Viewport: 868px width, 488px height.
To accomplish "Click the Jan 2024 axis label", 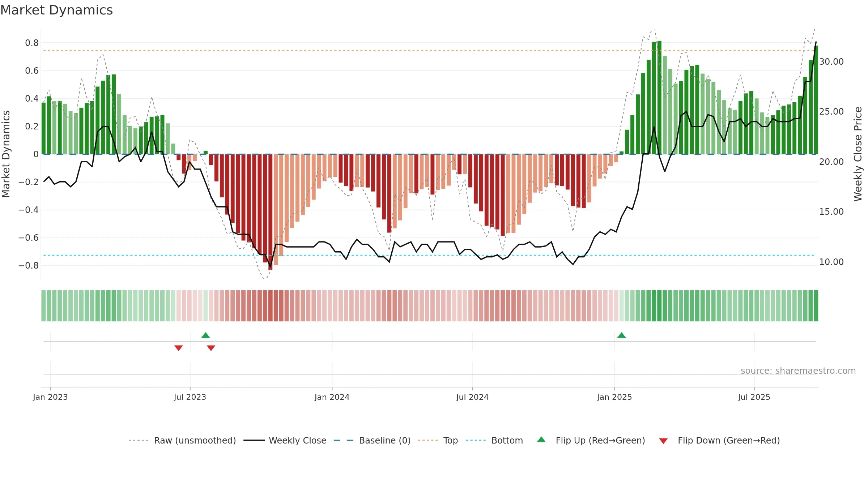I will [332, 397].
